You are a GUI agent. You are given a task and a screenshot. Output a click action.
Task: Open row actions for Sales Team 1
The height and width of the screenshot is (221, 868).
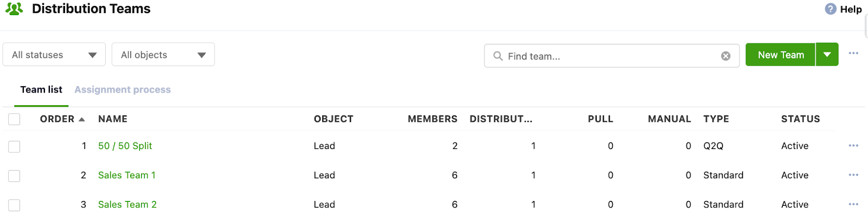pyautogui.click(x=853, y=175)
